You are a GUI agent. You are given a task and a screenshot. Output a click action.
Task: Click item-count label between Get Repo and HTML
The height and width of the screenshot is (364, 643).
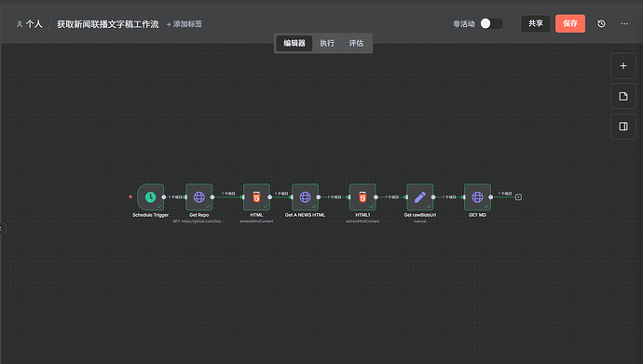228,194
